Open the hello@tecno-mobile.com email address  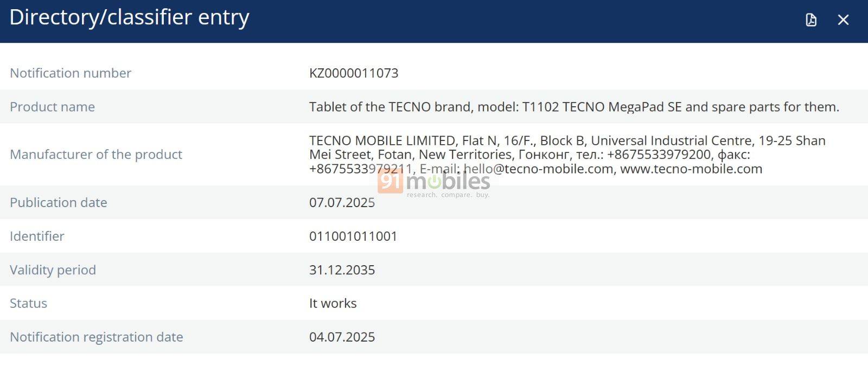click(x=539, y=169)
